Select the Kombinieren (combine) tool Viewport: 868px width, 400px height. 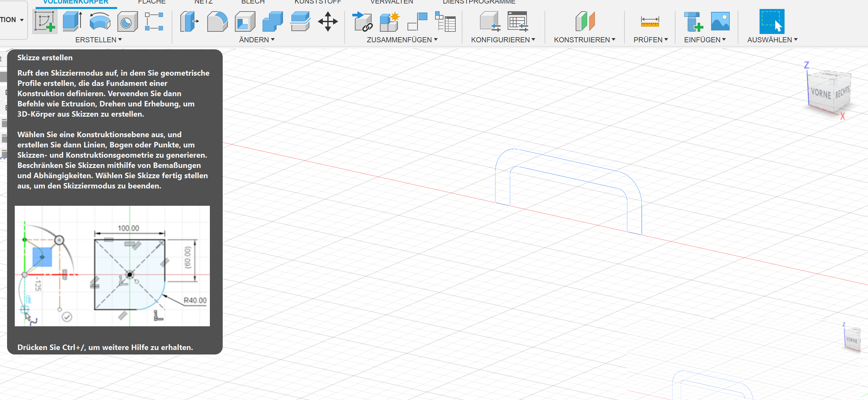point(272,21)
